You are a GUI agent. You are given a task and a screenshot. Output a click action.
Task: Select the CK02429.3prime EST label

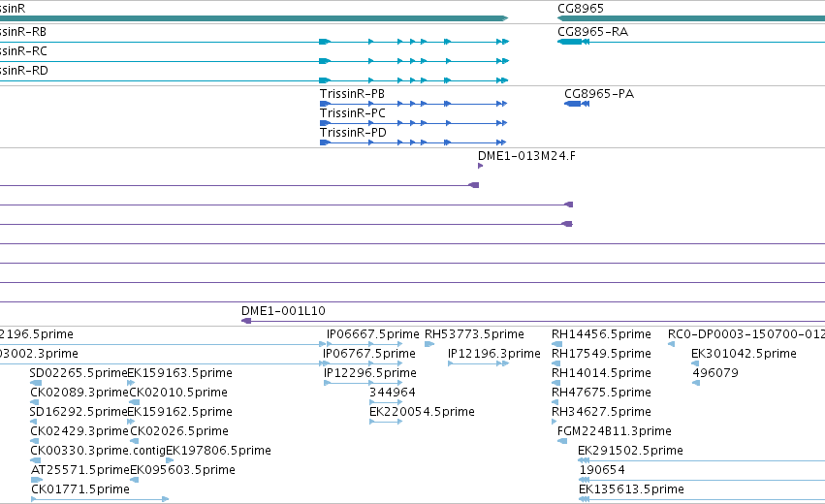tap(79, 431)
